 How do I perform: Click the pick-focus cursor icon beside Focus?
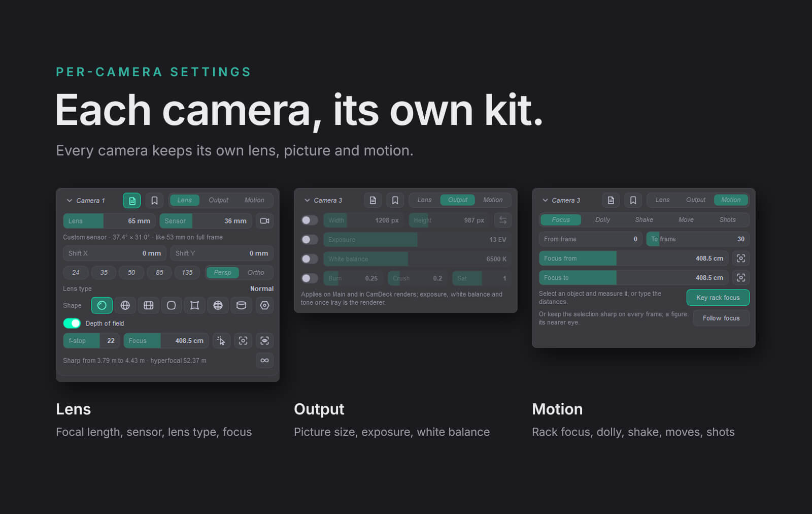221,341
